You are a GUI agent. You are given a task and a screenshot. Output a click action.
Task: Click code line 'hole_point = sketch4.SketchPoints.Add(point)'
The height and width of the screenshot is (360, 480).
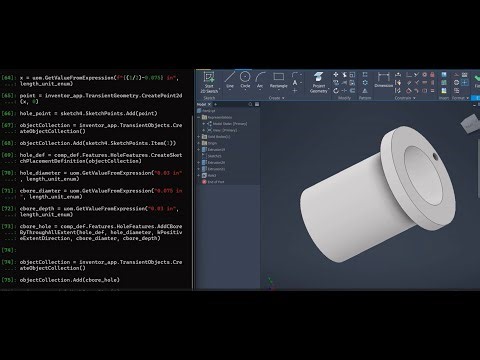tap(88, 113)
